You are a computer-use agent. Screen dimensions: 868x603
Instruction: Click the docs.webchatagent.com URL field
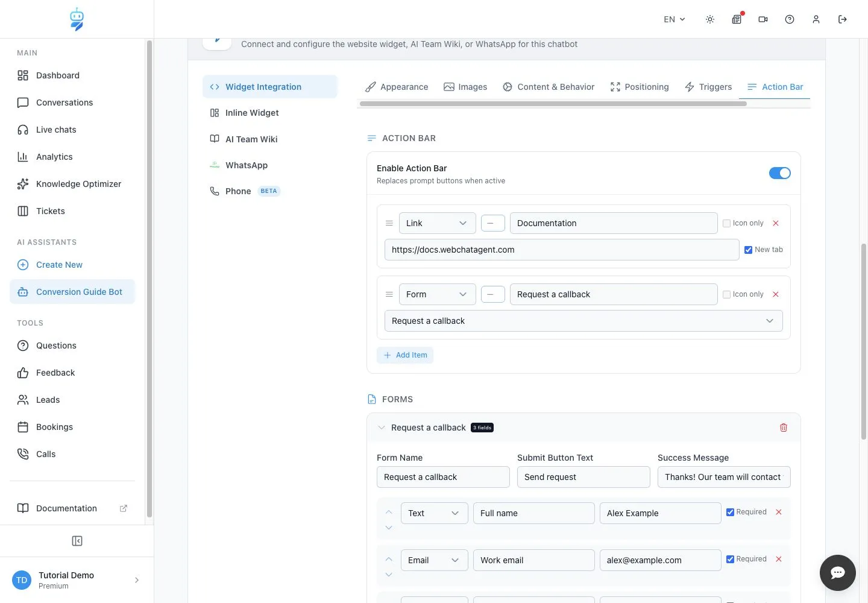(562, 250)
